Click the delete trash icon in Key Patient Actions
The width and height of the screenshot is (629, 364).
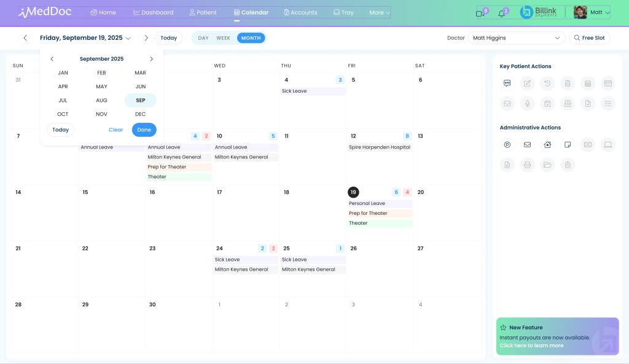click(567, 83)
